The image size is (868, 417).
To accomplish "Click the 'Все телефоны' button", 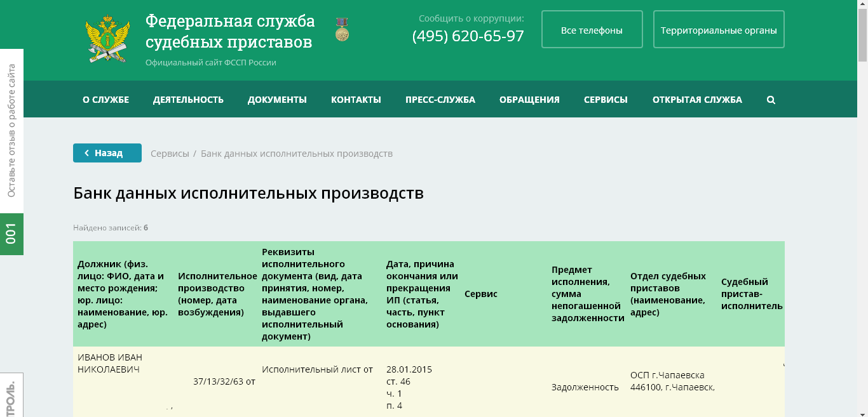I will 592,29.
